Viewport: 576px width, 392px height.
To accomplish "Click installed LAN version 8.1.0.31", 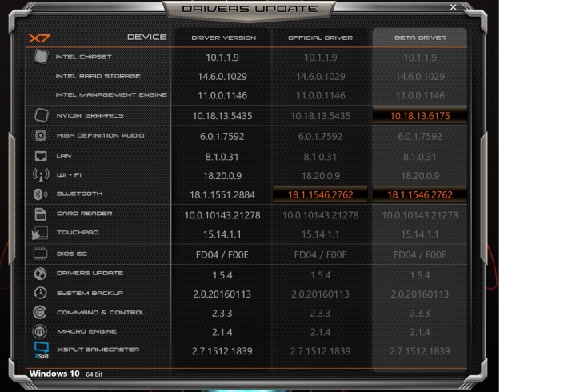I will click(x=222, y=158).
